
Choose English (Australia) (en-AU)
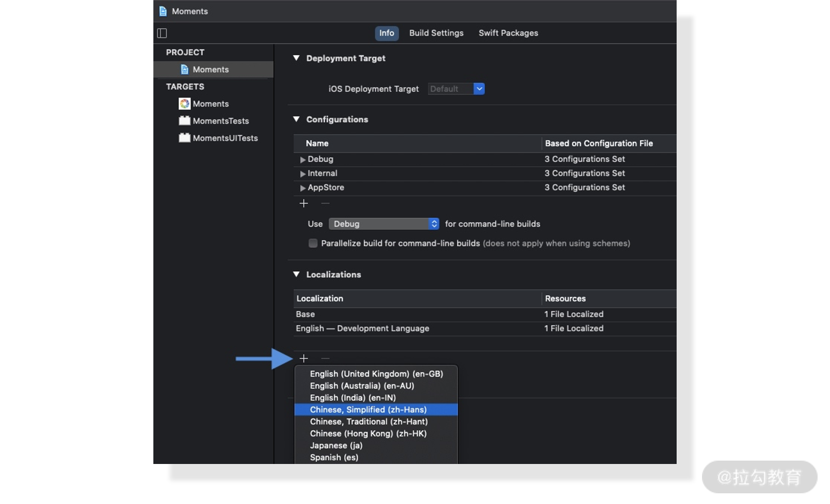tap(376, 386)
